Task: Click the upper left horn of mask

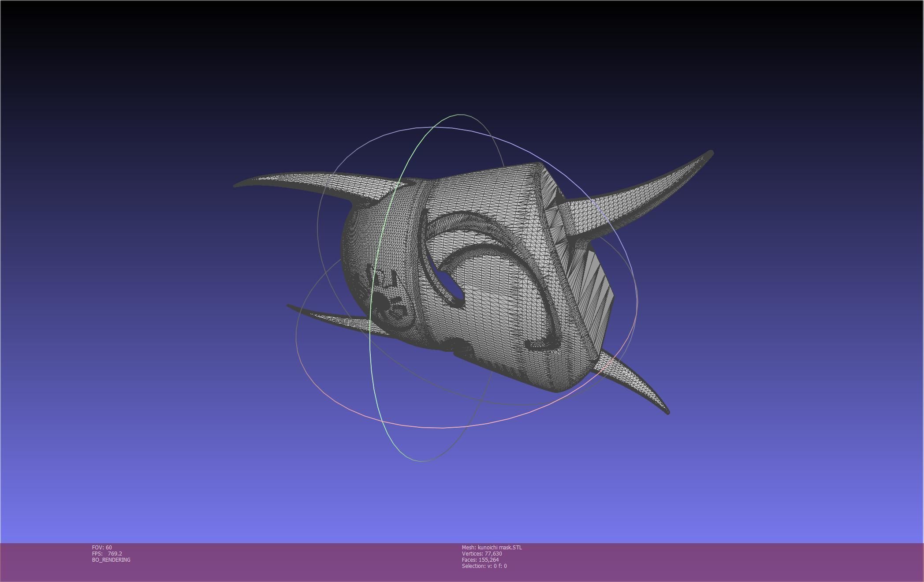Action: 309,182
